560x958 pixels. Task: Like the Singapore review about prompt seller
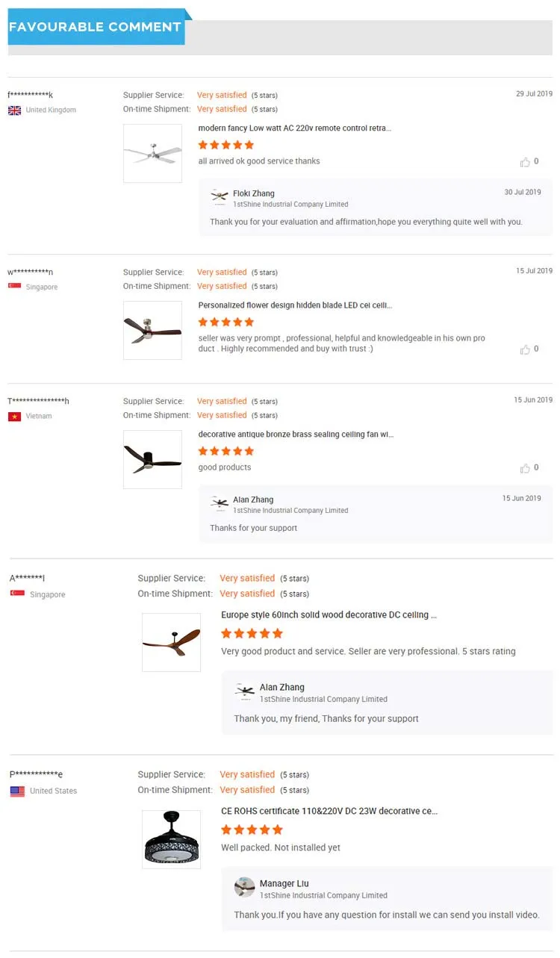(x=525, y=349)
